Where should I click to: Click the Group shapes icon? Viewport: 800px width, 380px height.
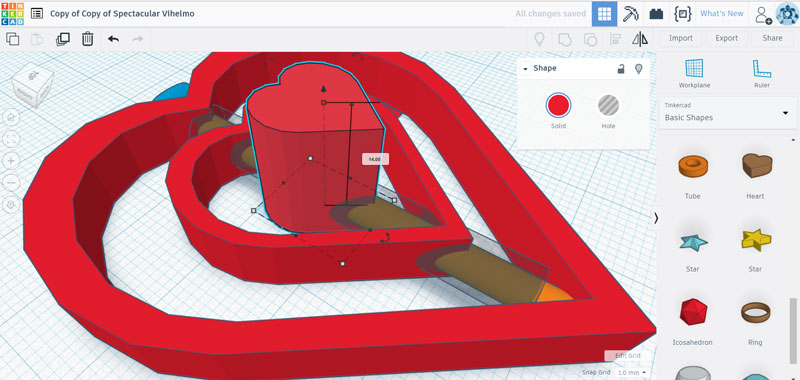tap(565, 39)
